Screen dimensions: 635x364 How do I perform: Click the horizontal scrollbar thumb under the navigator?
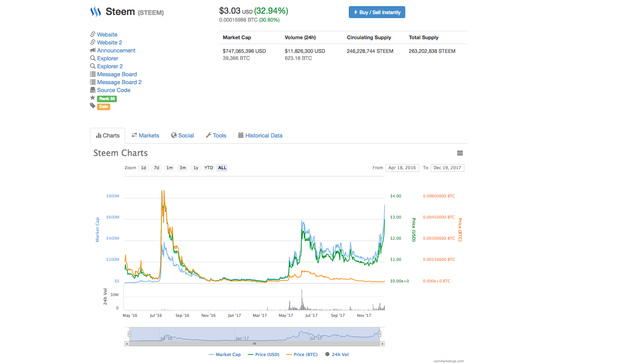pos(254,343)
